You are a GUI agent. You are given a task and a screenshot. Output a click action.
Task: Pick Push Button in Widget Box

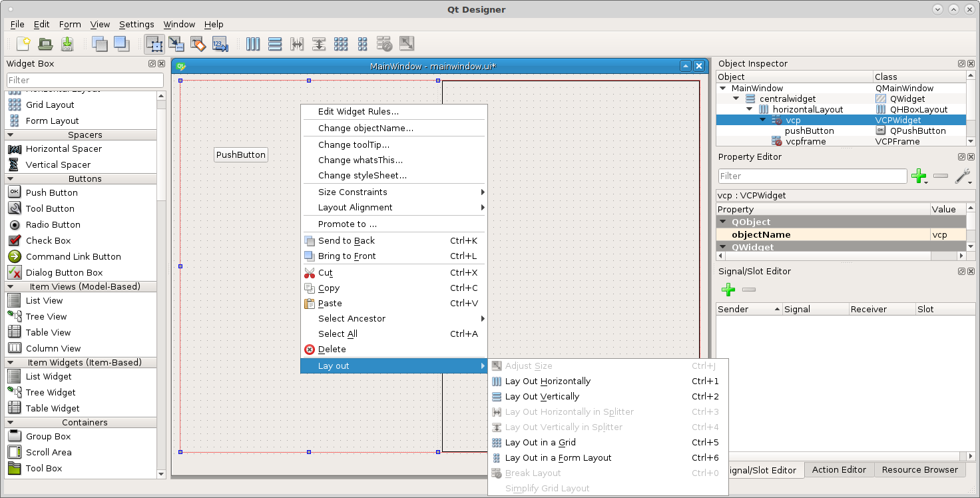coord(52,192)
